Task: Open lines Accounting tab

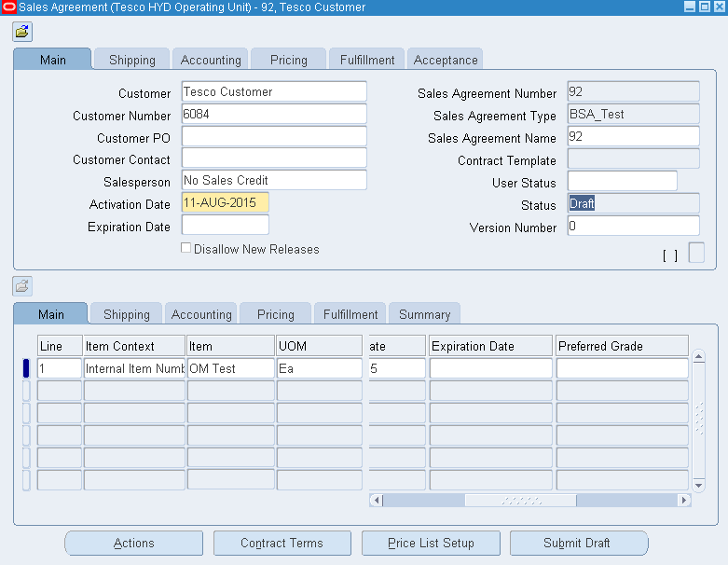Action: [201, 314]
